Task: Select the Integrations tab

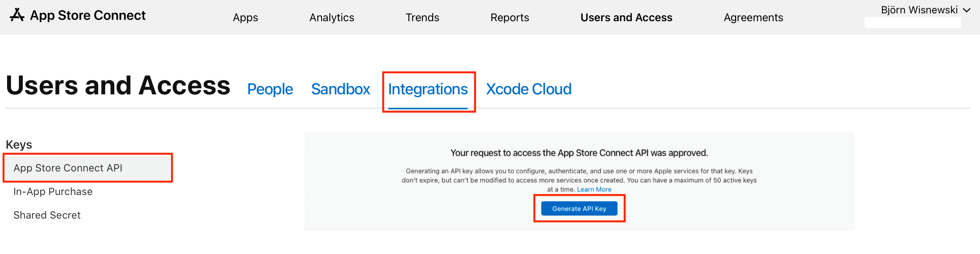Action: (x=428, y=90)
